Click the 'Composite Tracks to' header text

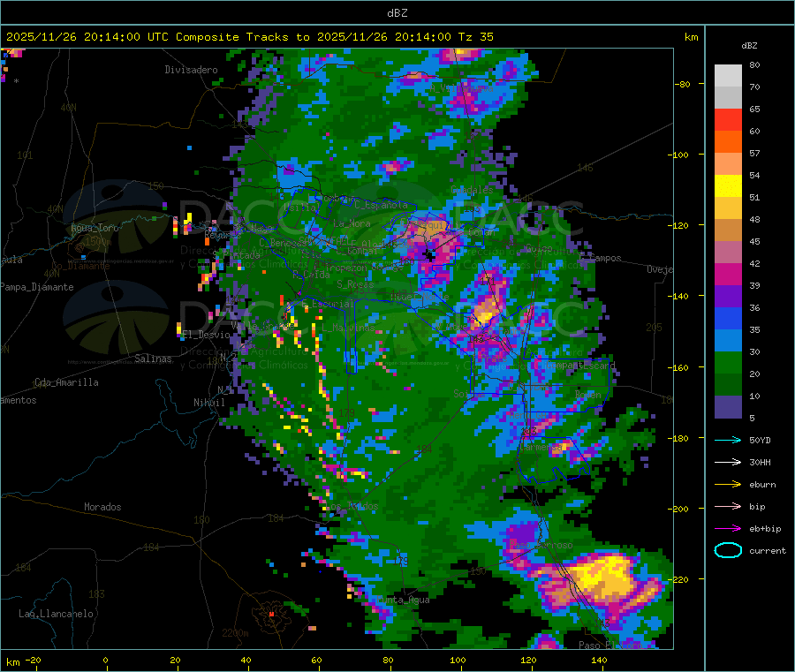coord(243,37)
